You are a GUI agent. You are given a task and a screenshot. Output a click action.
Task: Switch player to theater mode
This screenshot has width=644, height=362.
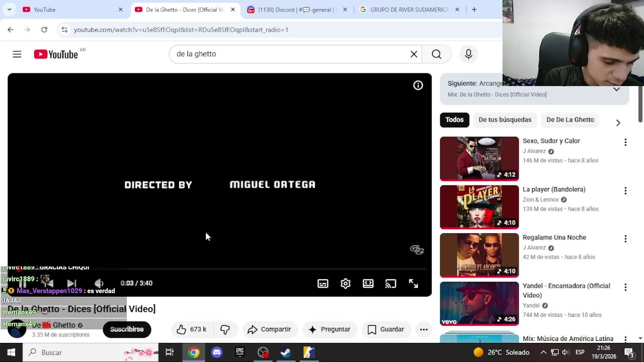point(368,284)
